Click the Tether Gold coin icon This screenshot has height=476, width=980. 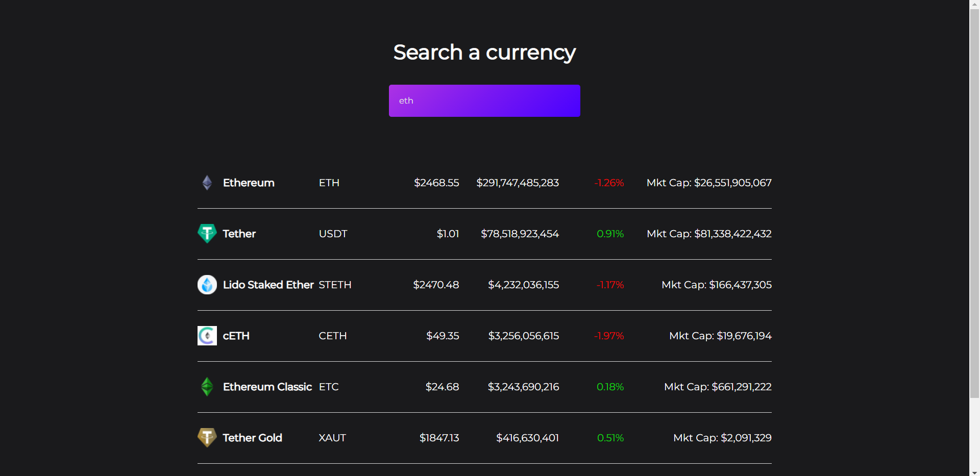click(207, 437)
